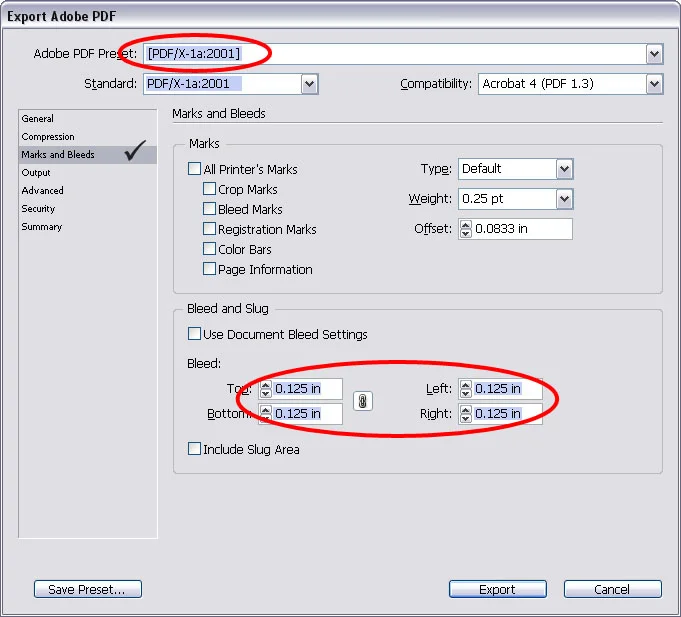
Task: Open the Compatibility dropdown arrow
Action: tap(654, 84)
